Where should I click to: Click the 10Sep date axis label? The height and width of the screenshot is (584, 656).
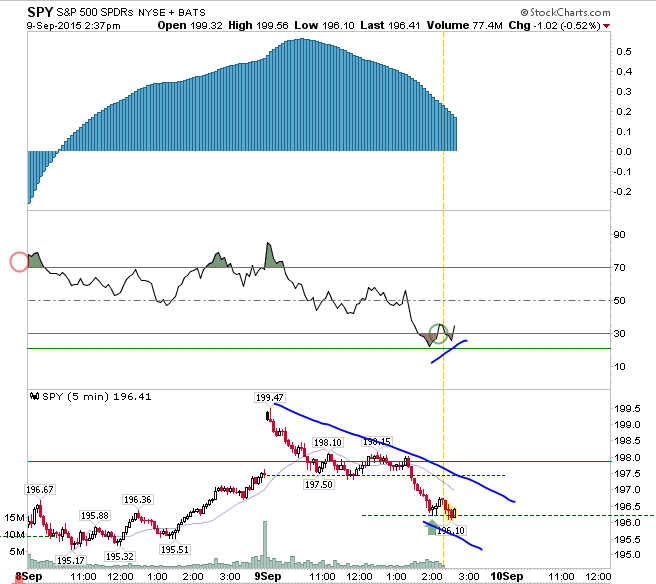[x=507, y=576]
